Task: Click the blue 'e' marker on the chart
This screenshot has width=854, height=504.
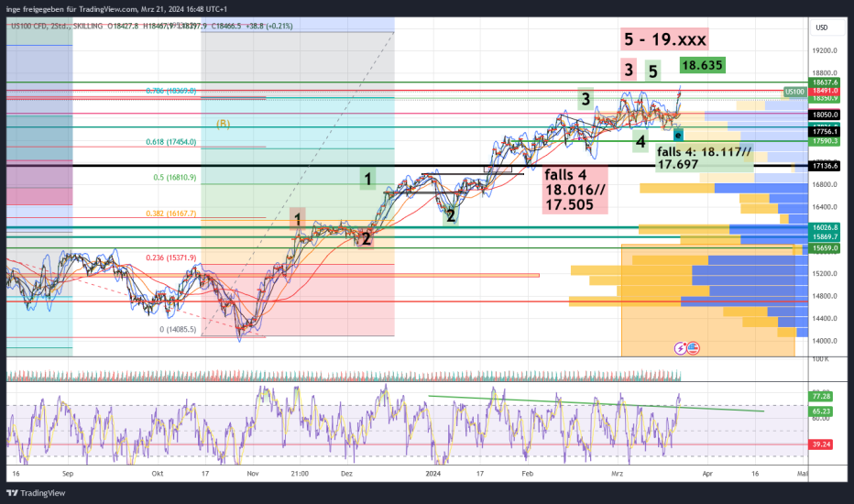Action: [677, 135]
